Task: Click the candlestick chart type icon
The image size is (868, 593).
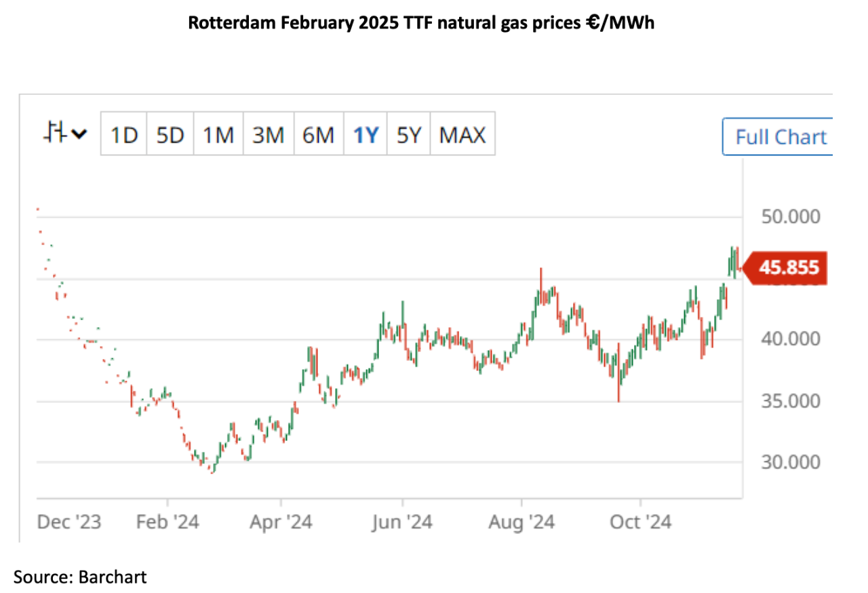Action: point(54,133)
